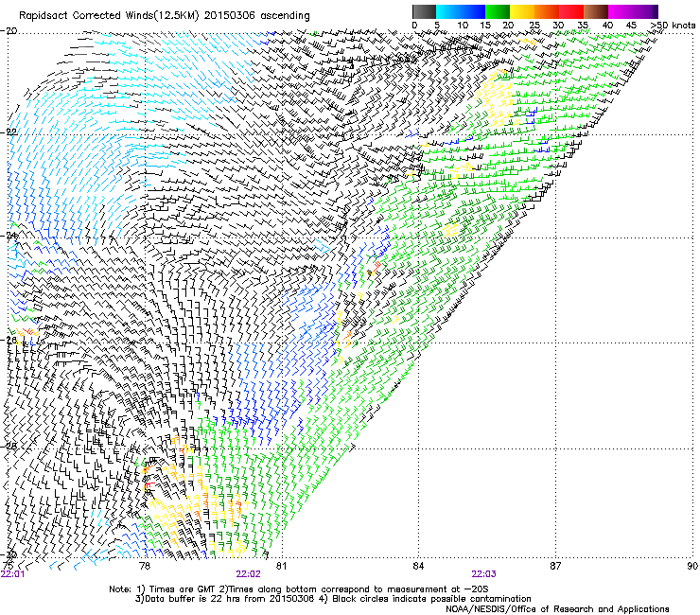This screenshot has height=615, width=700.
Task: Click the note 'Times are GMT' line
Action: click(x=299, y=589)
